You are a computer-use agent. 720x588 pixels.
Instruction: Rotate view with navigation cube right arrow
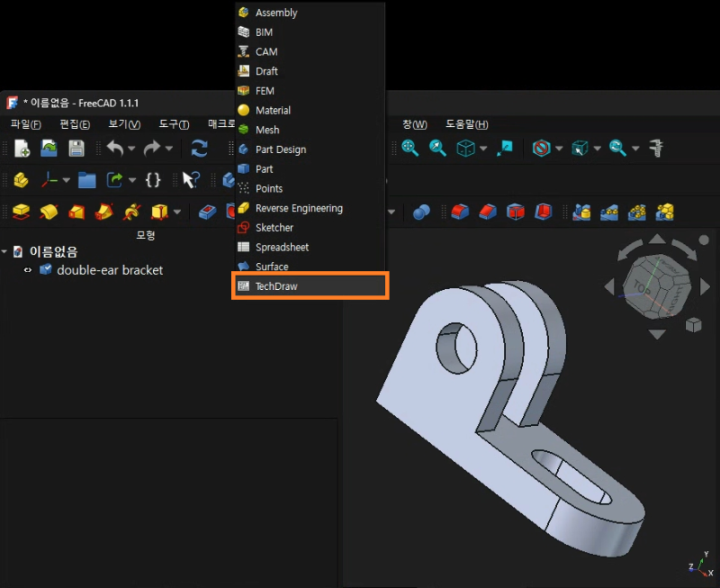tap(706, 286)
